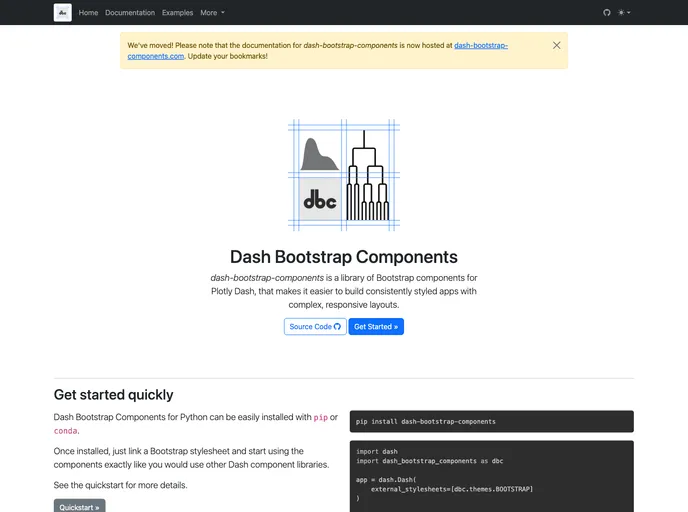The width and height of the screenshot is (688, 512).
Task: Click the pink 'conda' inline code
Action: click(65, 431)
